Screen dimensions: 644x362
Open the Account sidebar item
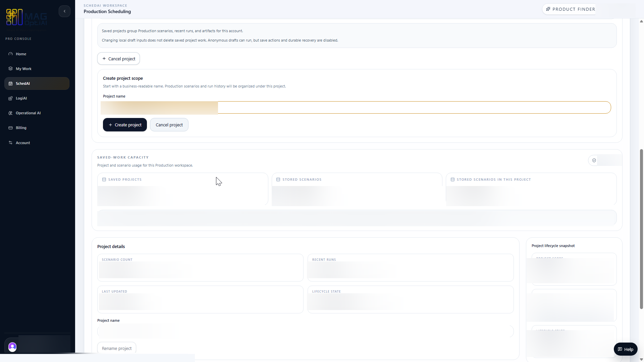[x=37, y=143]
